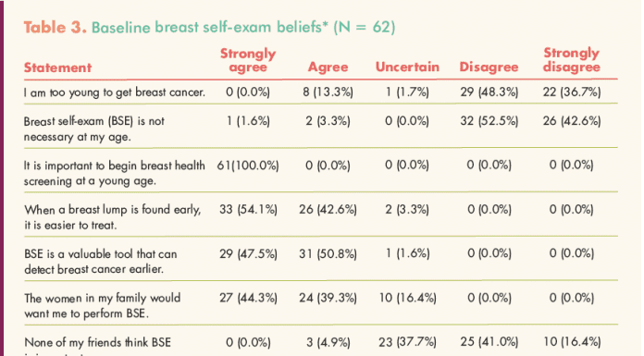Viewport: 644px width, 356px height.
Task: Click the 10 (16.4%) uncertain cell
Action: tap(407, 298)
